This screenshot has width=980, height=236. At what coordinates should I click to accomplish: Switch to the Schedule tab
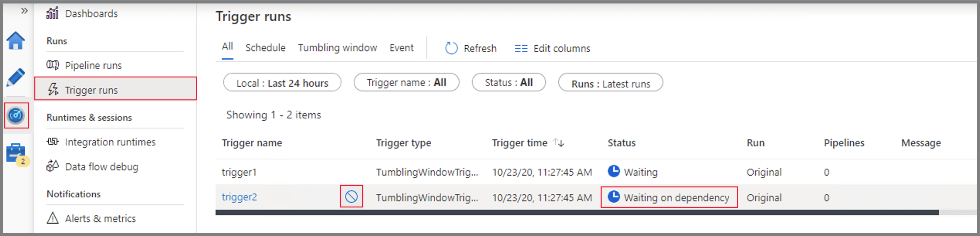pos(265,47)
